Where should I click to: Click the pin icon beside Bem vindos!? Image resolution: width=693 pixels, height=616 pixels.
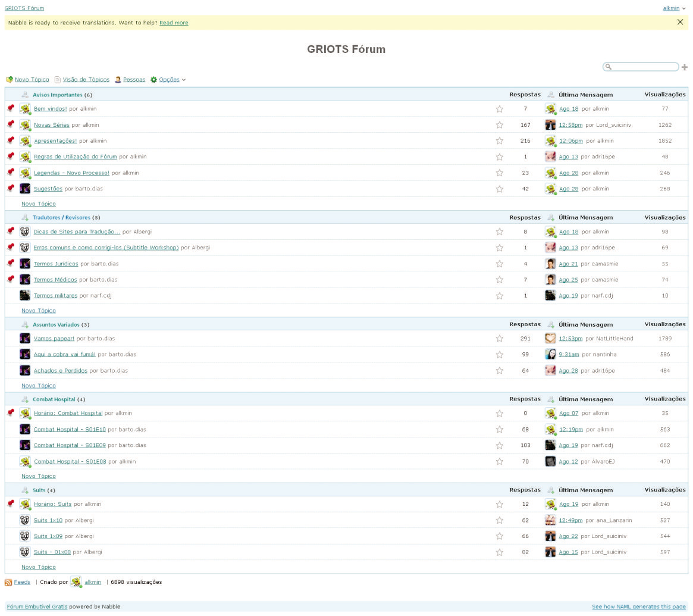pos(11,108)
